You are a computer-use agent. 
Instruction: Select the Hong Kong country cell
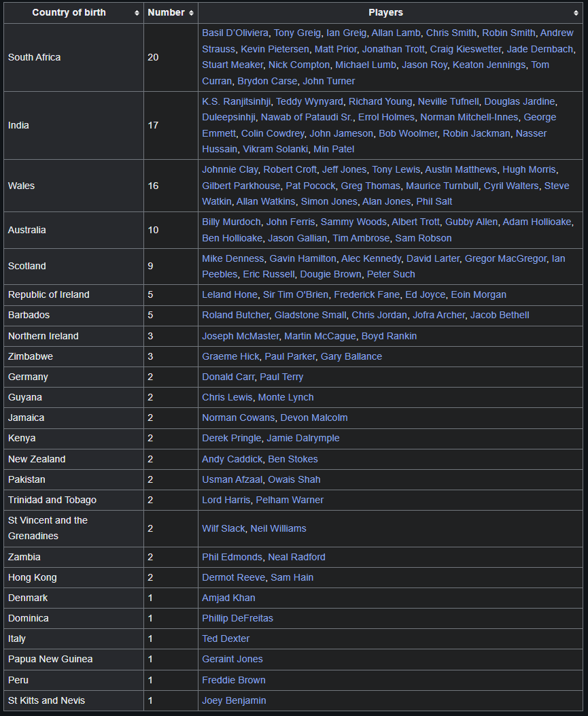(x=73, y=578)
